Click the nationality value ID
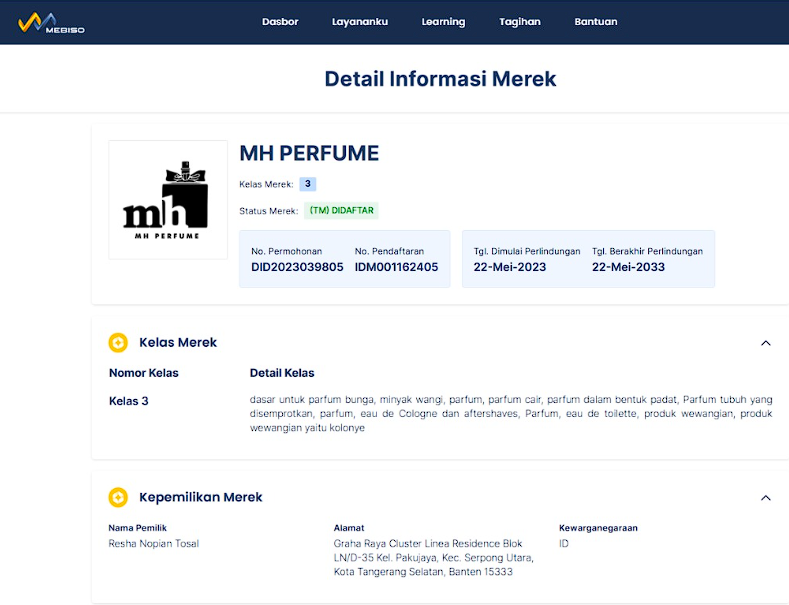 coord(564,543)
